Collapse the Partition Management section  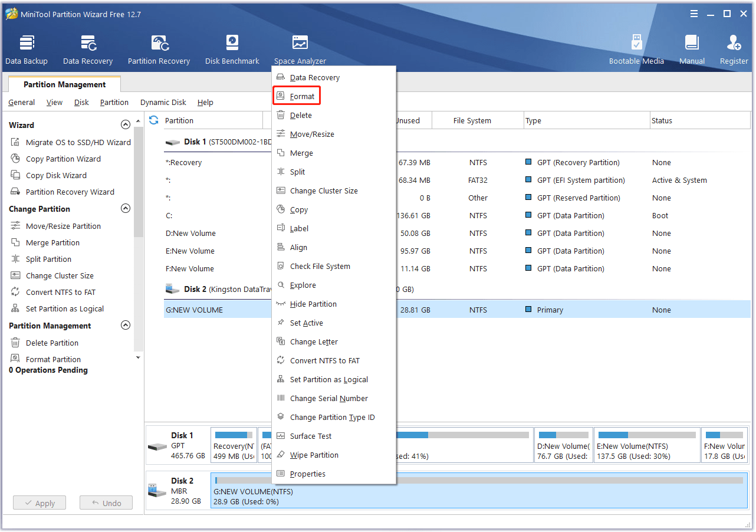(x=126, y=325)
